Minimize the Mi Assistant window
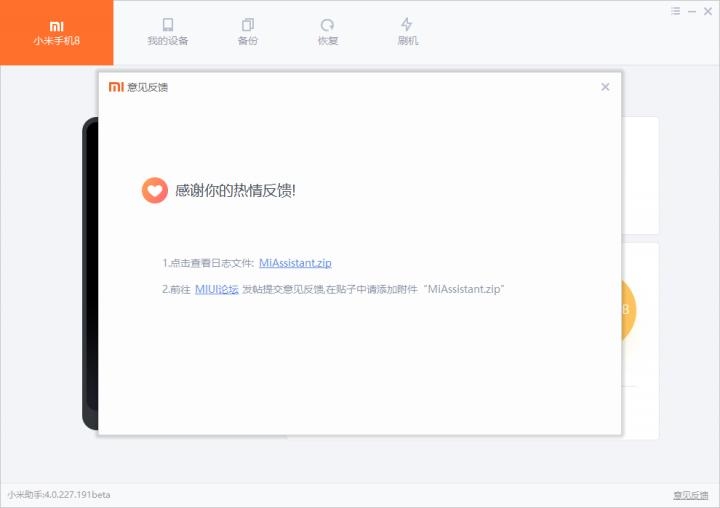The image size is (720, 508). point(692,11)
